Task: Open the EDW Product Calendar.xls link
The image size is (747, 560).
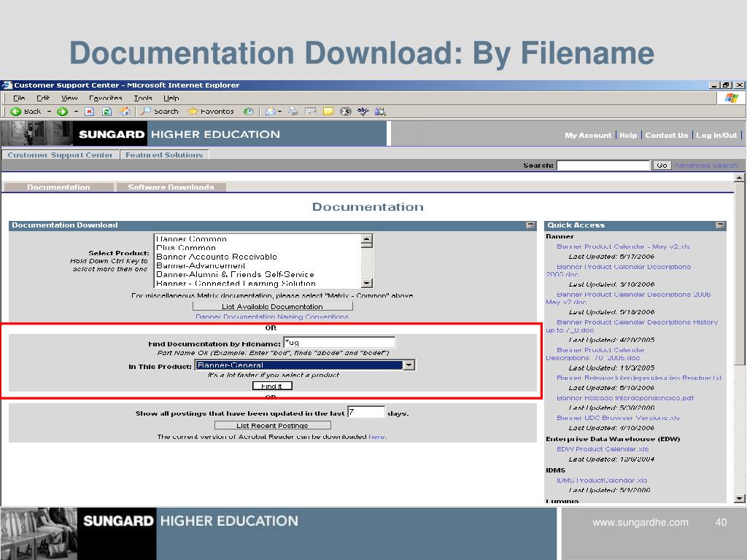Action: 603,449
